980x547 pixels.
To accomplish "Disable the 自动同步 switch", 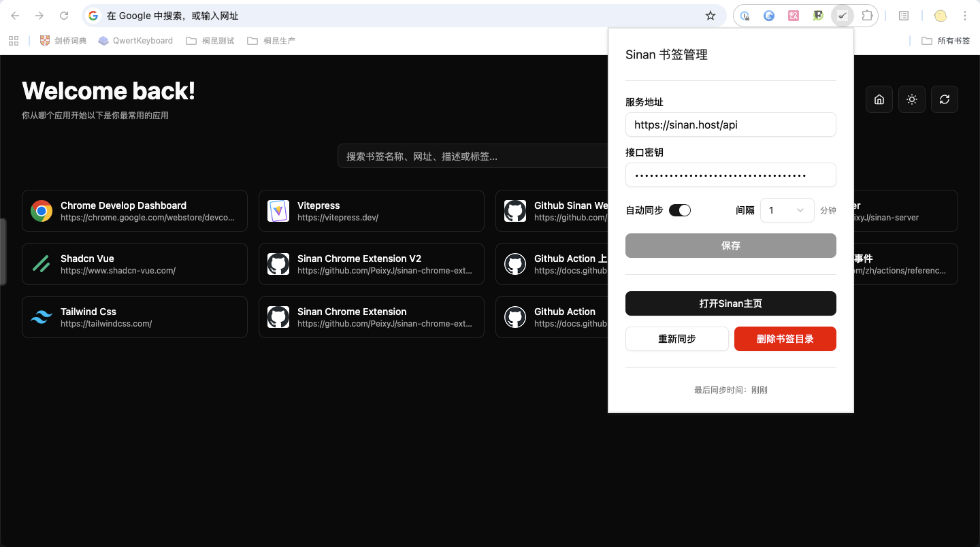I will [680, 210].
